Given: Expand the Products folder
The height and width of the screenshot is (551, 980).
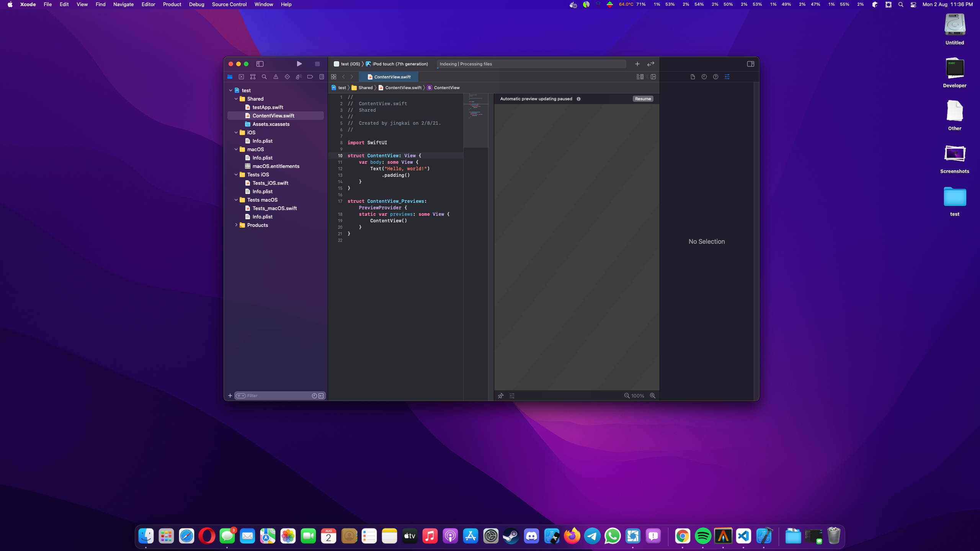Looking at the screenshot, I should pyautogui.click(x=236, y=225).
